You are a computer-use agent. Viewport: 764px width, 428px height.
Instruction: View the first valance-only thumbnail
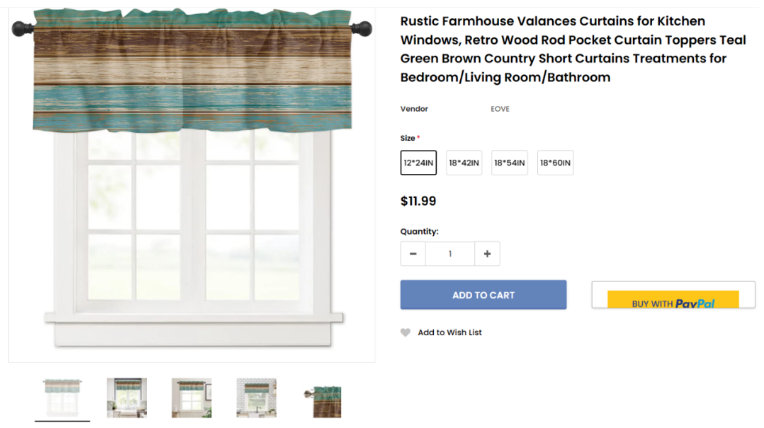click(62, 398)
